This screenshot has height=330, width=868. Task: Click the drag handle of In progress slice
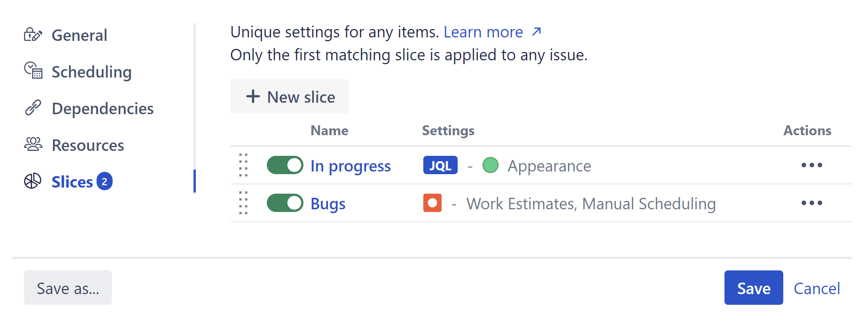[x=243, y=165]
